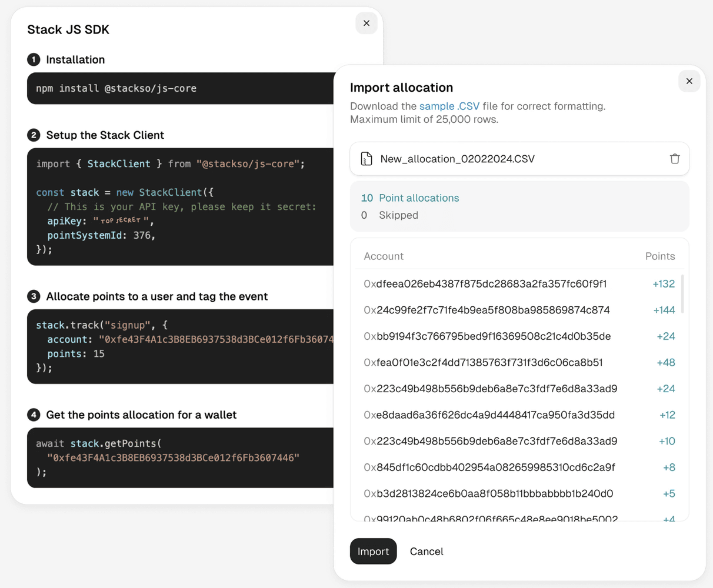
Task: Click the +132 points value
Action: click(664, 284)
